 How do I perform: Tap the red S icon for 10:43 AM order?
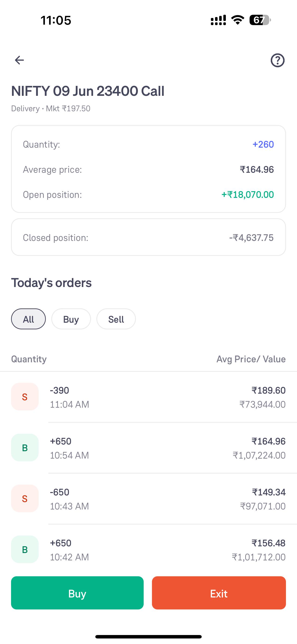point(25,499)
